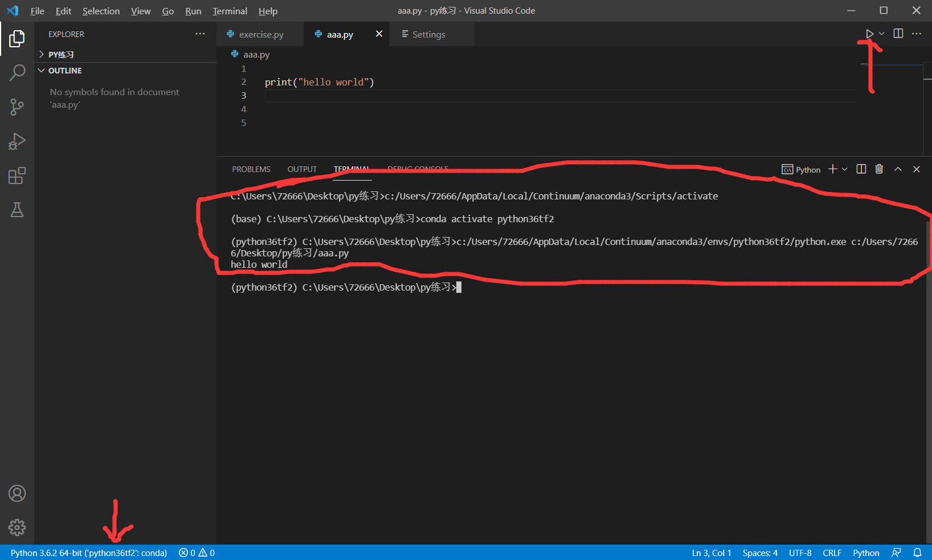The width and height of the screenshot is (932, 560).
Task: Collapse the OUTLINE section
Action: tap(41, 70)
